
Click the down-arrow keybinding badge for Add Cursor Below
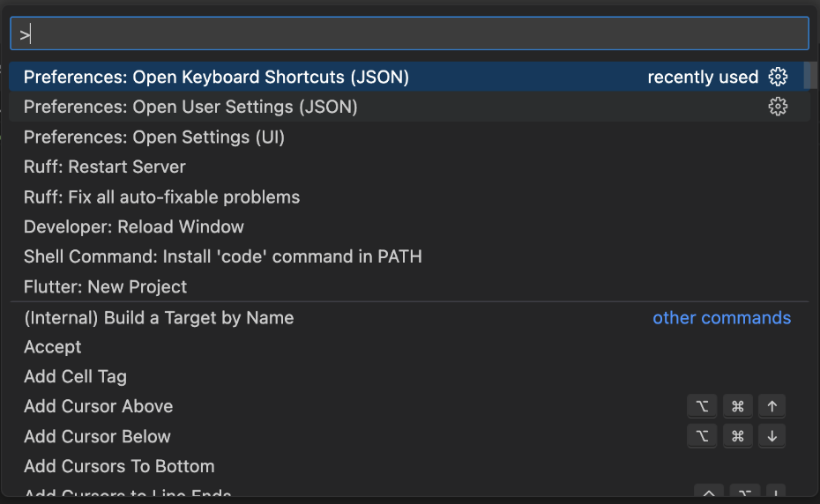point(772,436)
